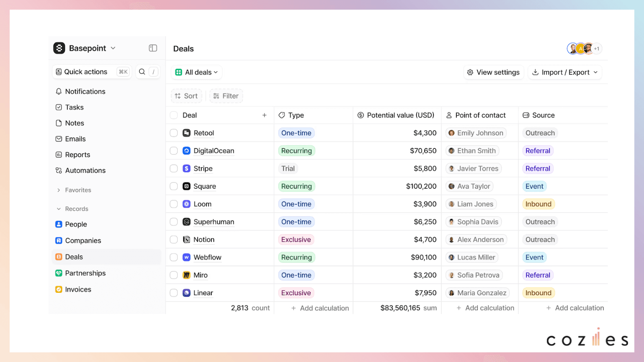Click the Stripe company logo
This screenshot has height=362, width=644.
[x=186, y=169]
